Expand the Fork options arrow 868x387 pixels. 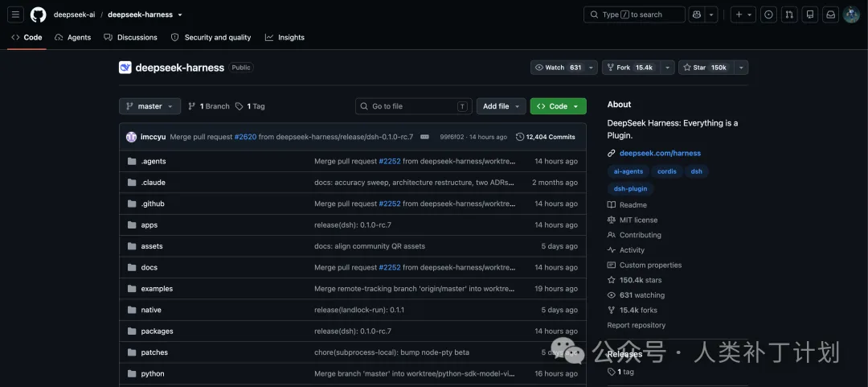(668, 68)
